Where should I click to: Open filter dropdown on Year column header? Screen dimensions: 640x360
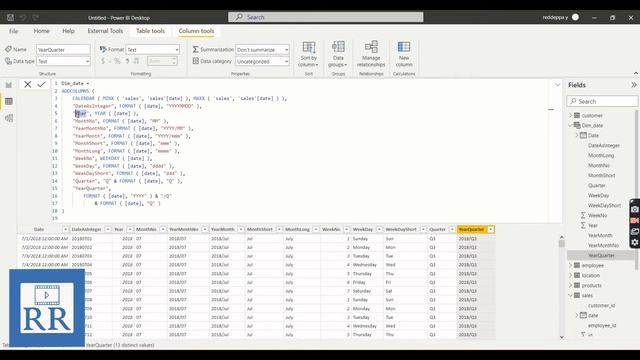coord(130,229)
